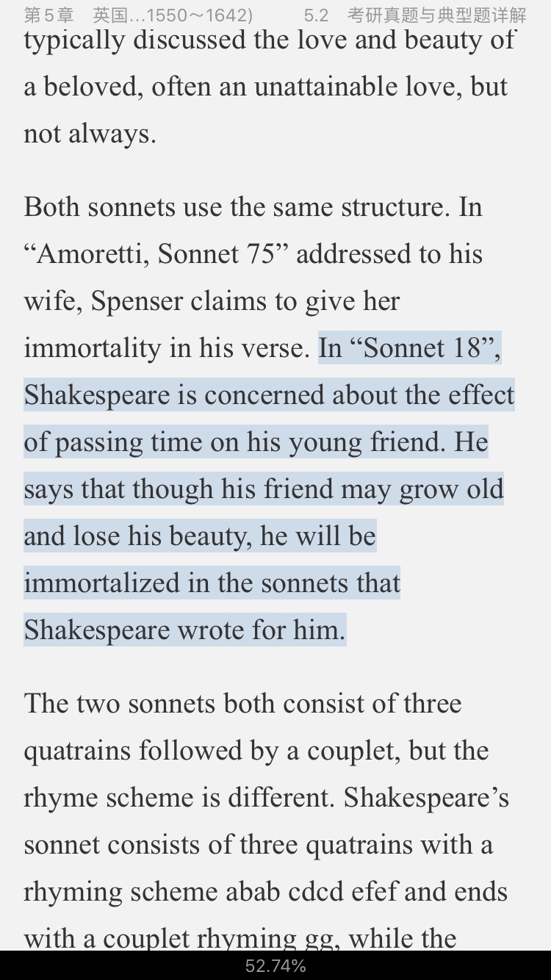Click the highlighted phrase "In “Sonnet 18”,"
Viewport: 551px width, 980px height.
pyautogui.click(x=409, y=348)
